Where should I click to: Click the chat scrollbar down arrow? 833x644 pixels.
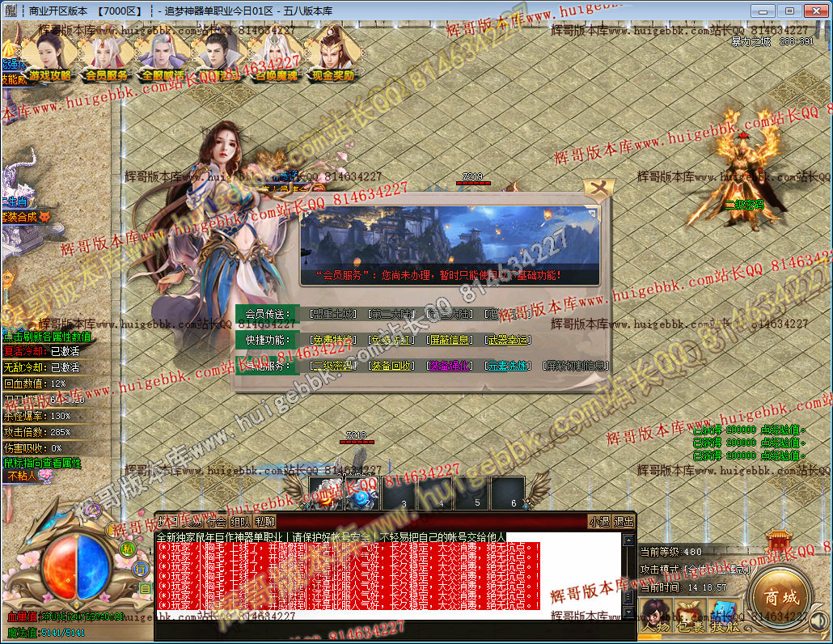click(x=628, y=612)
